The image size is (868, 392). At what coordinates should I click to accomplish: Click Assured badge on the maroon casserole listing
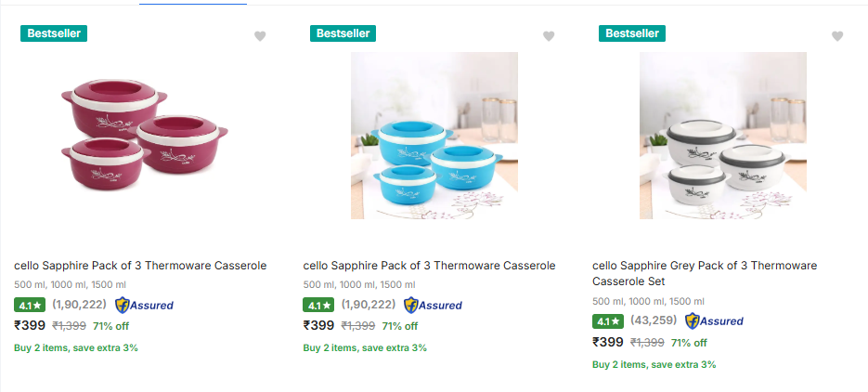point(144,305)
